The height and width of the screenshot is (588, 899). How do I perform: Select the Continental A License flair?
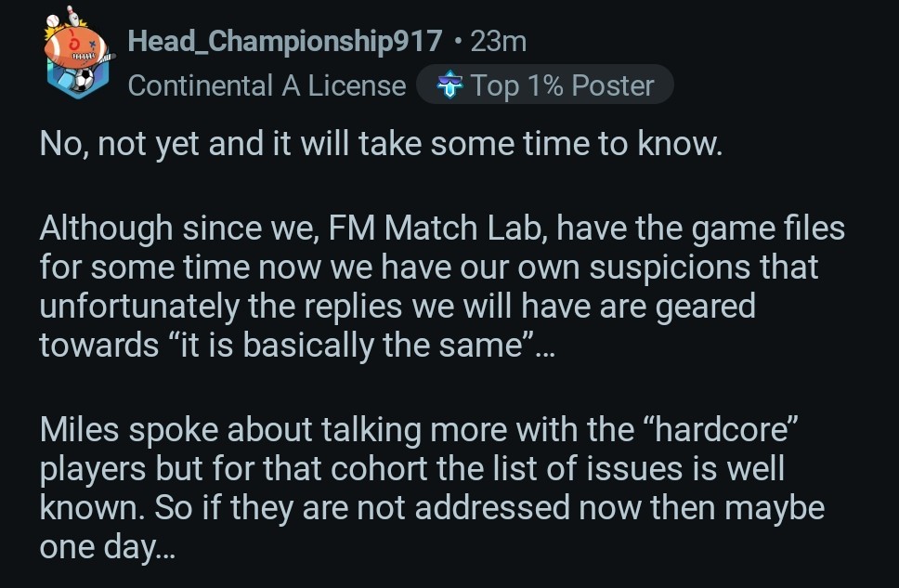267,86
